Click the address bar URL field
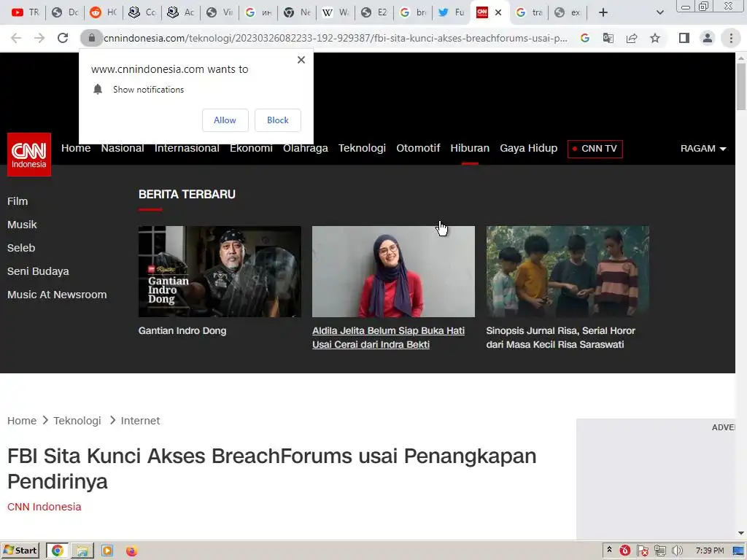The image size is (747, 560). [335, 38]
